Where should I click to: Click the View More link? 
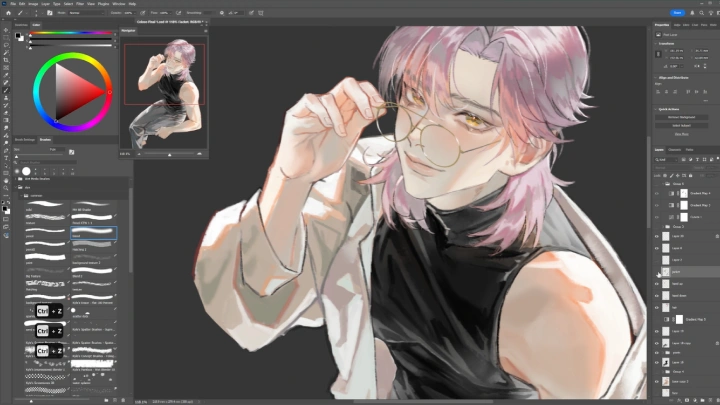[x=681, y=134]
